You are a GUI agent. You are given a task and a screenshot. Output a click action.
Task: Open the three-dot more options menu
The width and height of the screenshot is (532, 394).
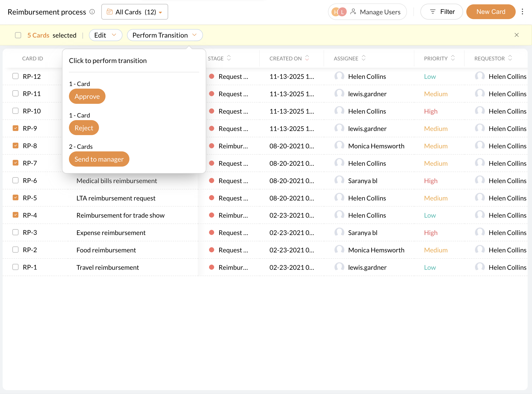[x=522, y=12]
